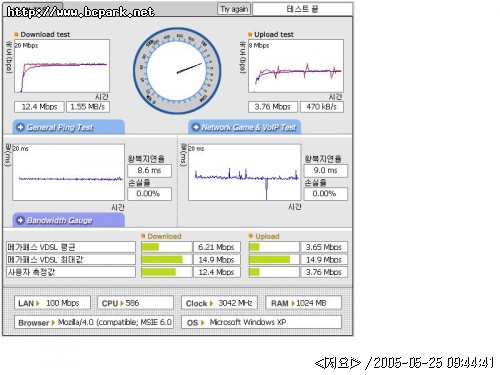Click the Try again button
Screen dimensions: 500x375
pos(234,9)
